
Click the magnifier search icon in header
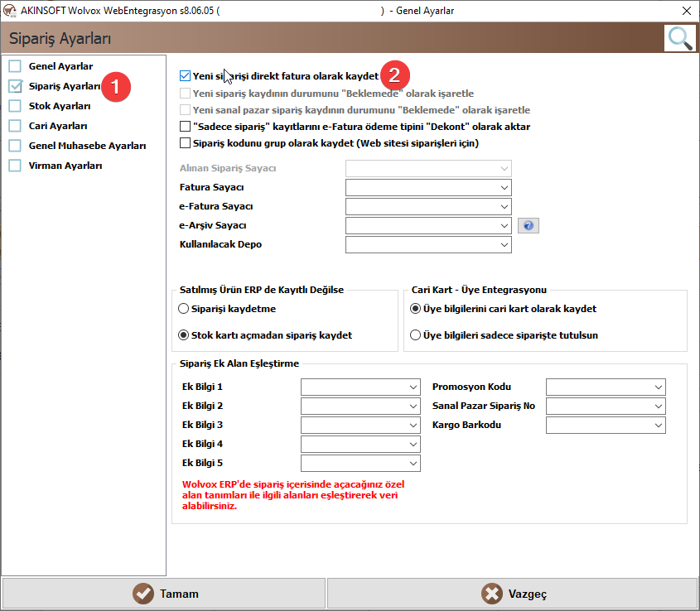click(x=679, y=38)
